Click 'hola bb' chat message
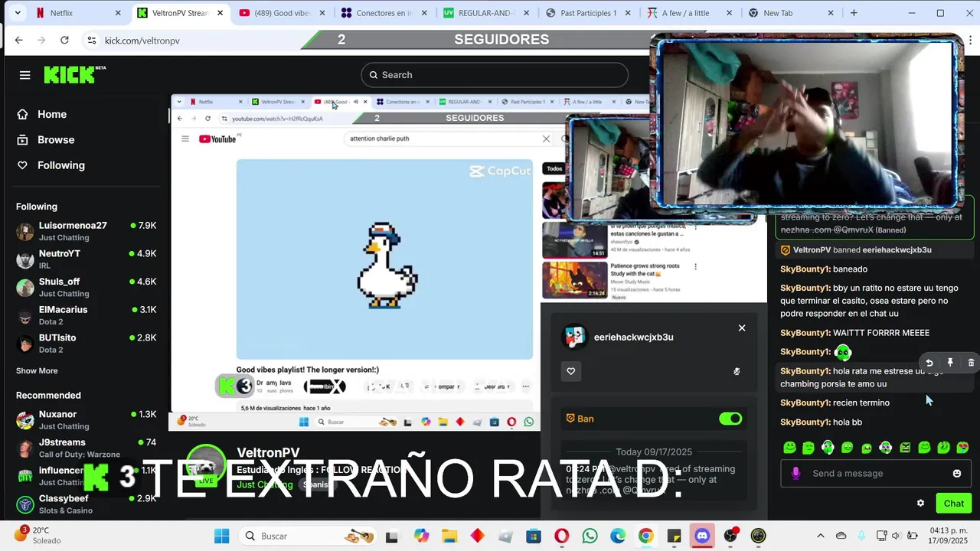 tap(847, 422)
